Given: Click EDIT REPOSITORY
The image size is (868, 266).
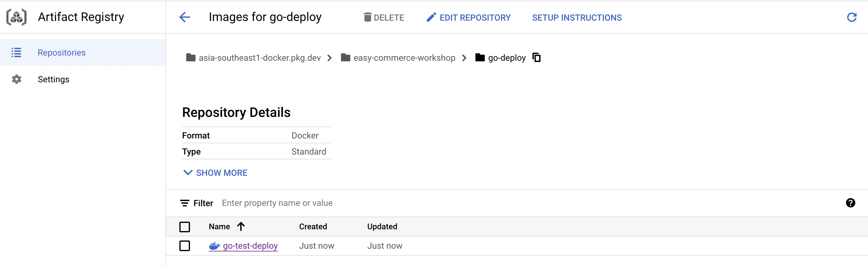Looking at the screenshot, I should point(468,17).
